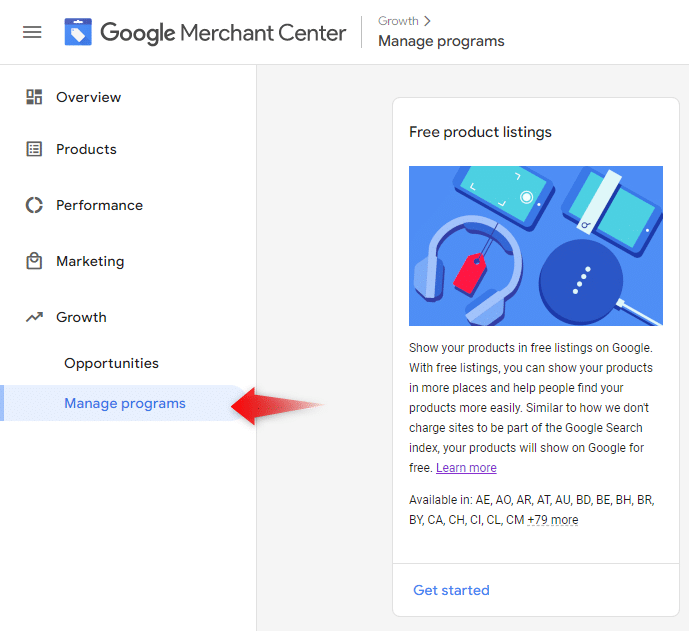Click the Growth breadcrumb link

(x=398, y=21)
